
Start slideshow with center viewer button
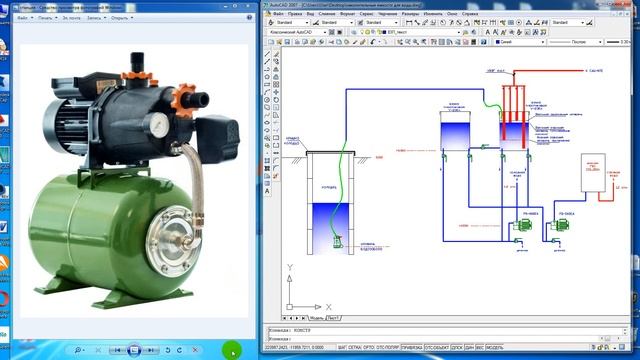tap(134, 350)
